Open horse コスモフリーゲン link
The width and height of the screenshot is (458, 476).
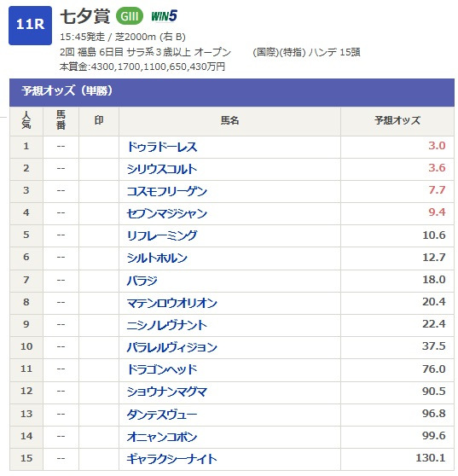(x=167, y=191)
